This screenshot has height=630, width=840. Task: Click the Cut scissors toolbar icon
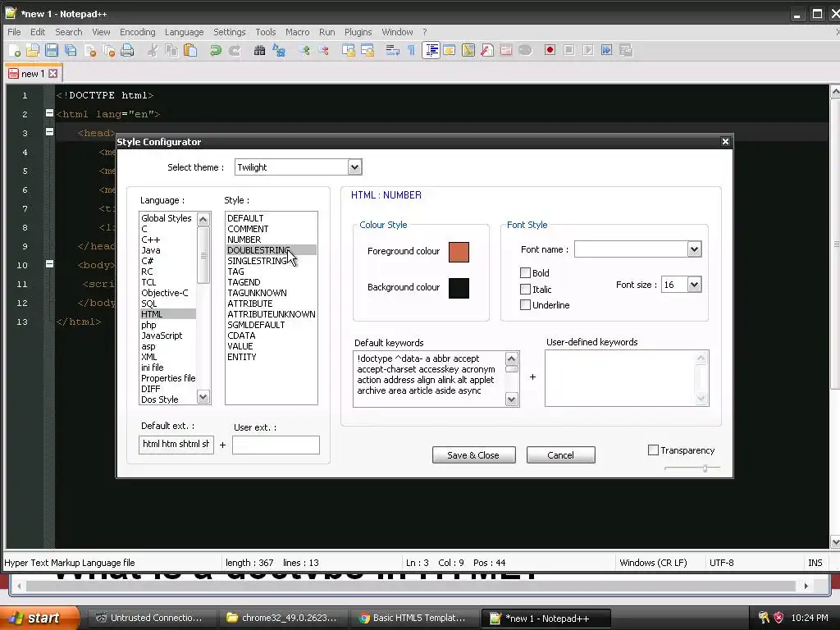[153, 50]
